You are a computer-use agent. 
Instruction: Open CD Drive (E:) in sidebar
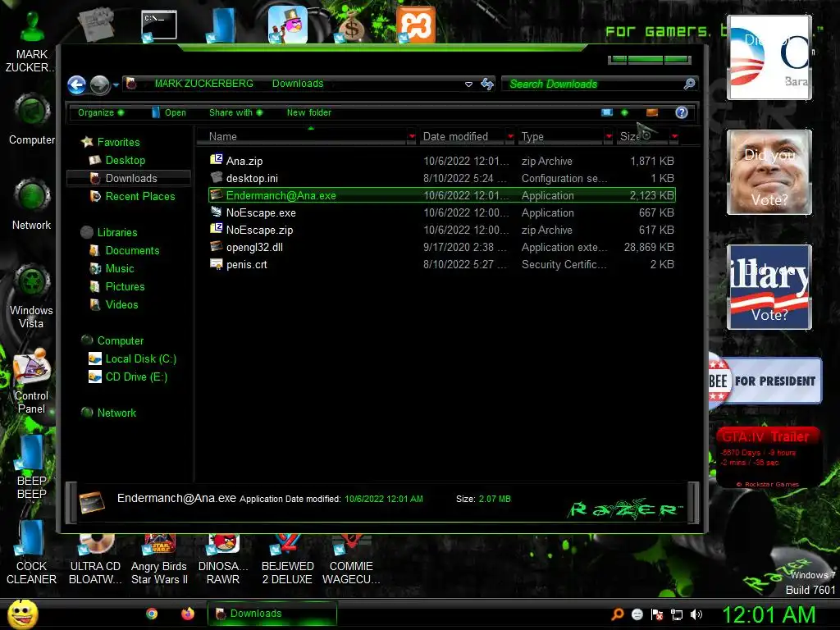128,377
